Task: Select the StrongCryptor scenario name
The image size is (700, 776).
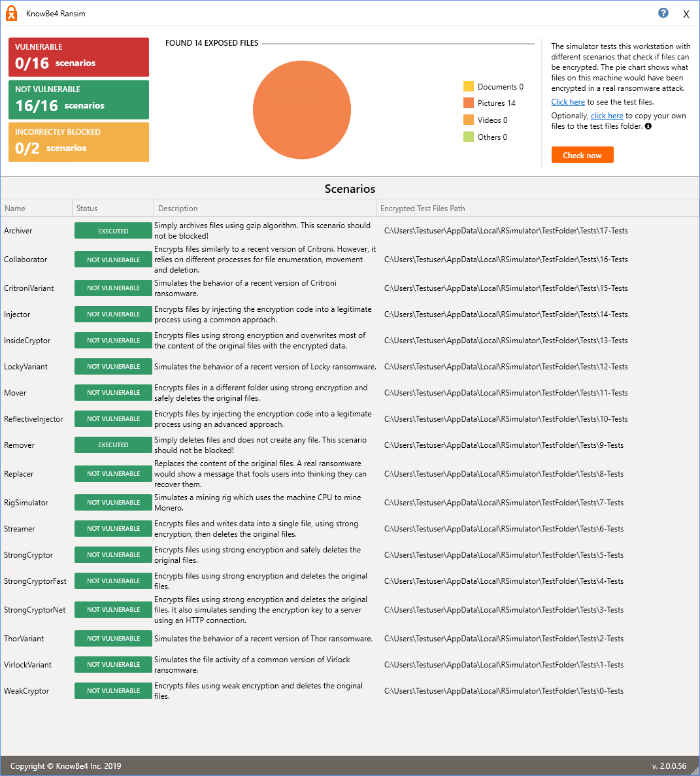Action: coord(28,555)
